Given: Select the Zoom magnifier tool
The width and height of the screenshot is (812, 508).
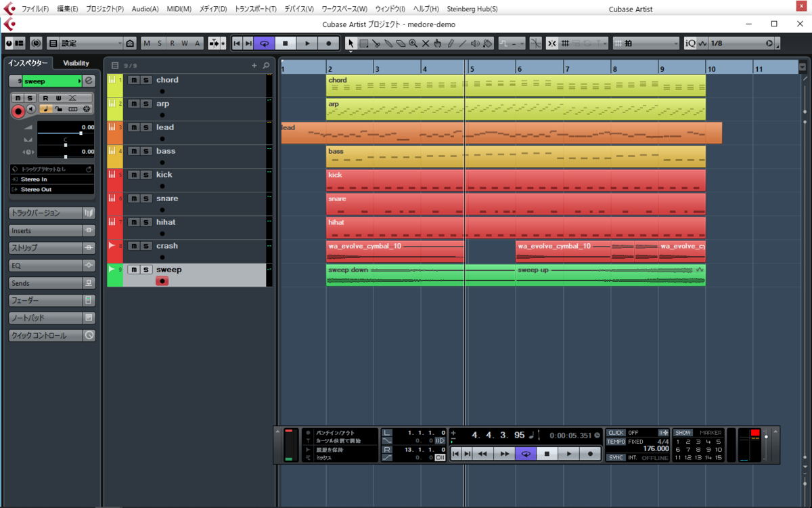Looking at the screenshot, I should click(x=413, y=43).
